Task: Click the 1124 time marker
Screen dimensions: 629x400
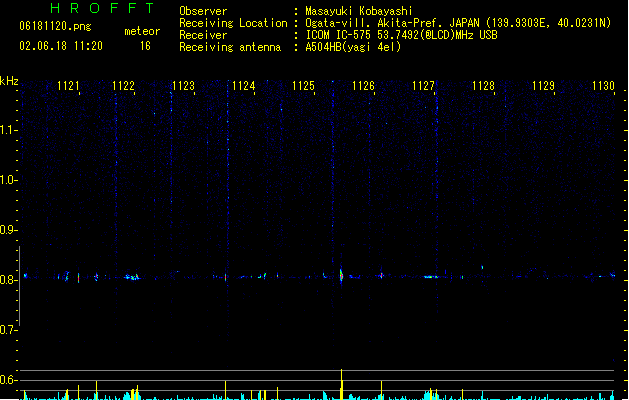Action: pos(243,86)
